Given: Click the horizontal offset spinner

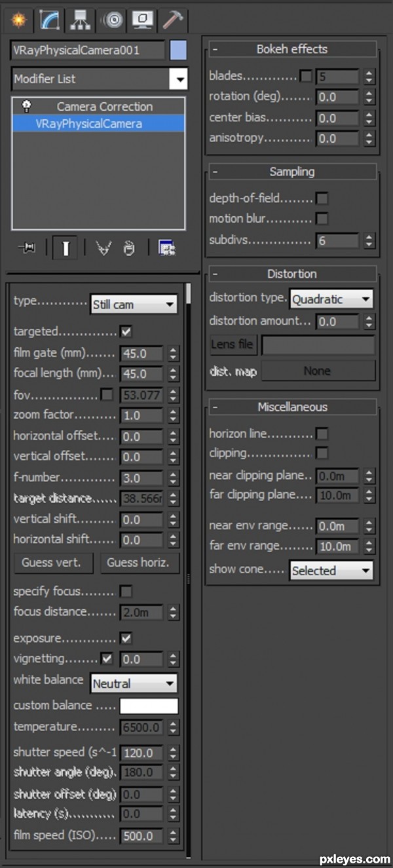Looking at the screenshot, I should [173, 436].
